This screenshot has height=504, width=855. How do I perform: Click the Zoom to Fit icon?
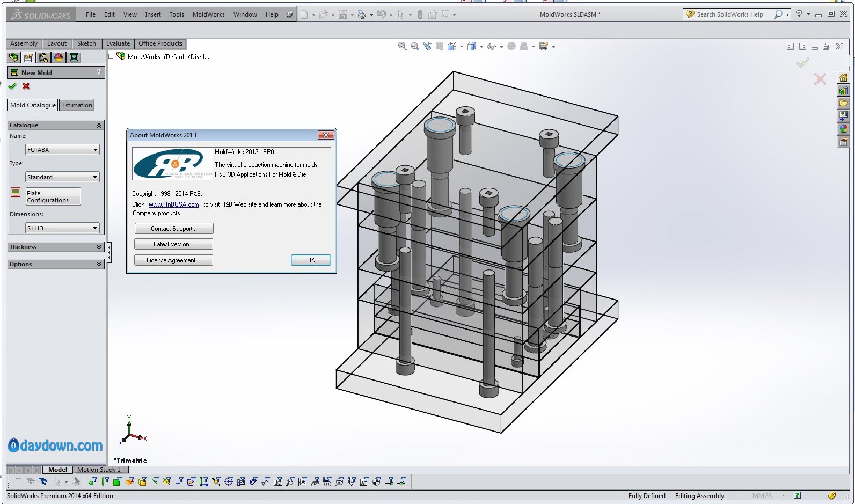coord(402,47)
